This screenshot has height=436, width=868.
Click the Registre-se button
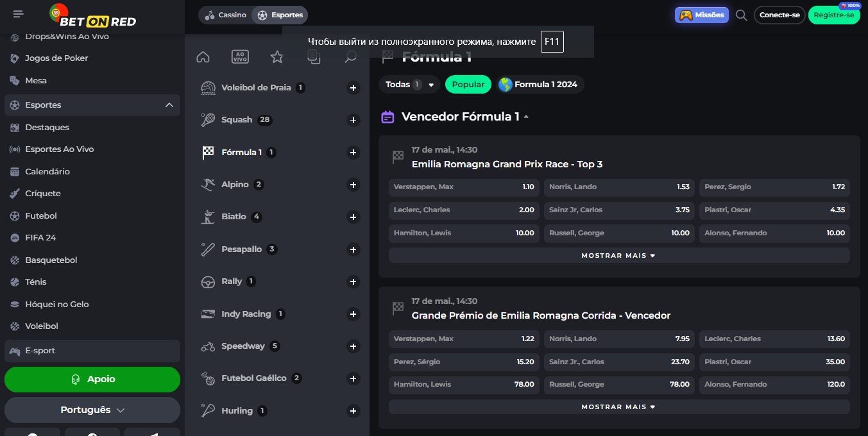pos(833,15)
